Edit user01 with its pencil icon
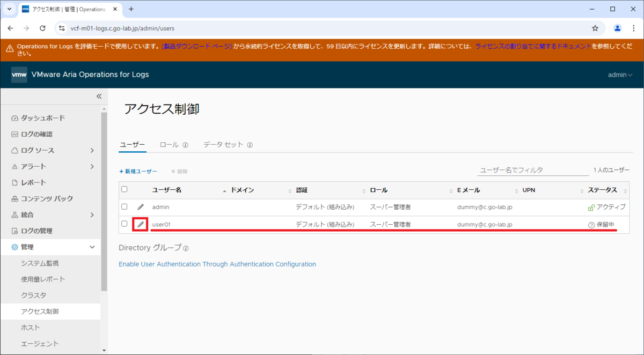 click(141, 224)
